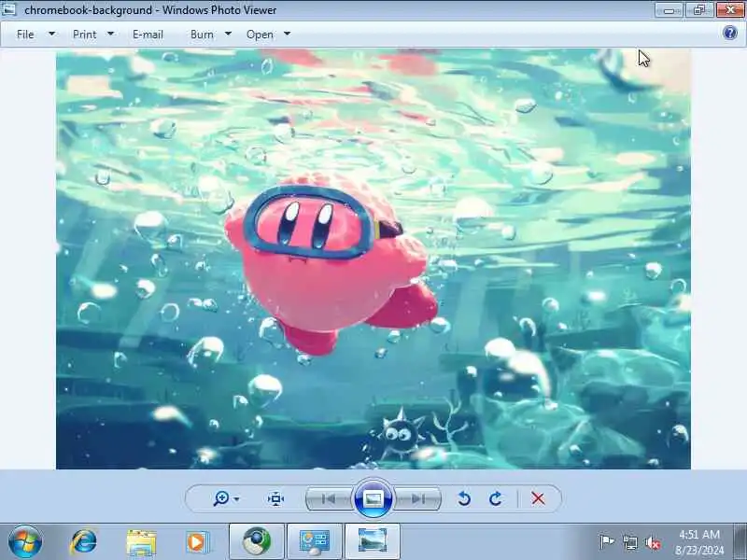Click the muted volume tray icon

coord(652,542)
